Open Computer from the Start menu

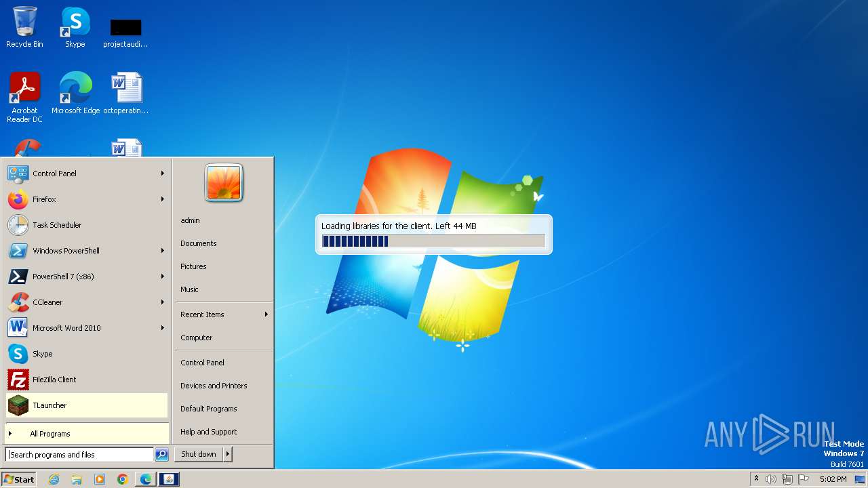[x=196, y=338]
